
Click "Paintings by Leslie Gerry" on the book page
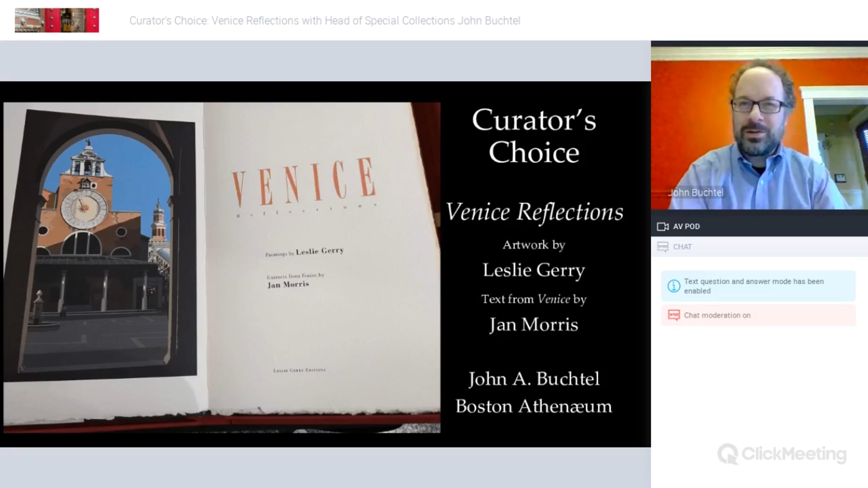(x=305, y=252)
